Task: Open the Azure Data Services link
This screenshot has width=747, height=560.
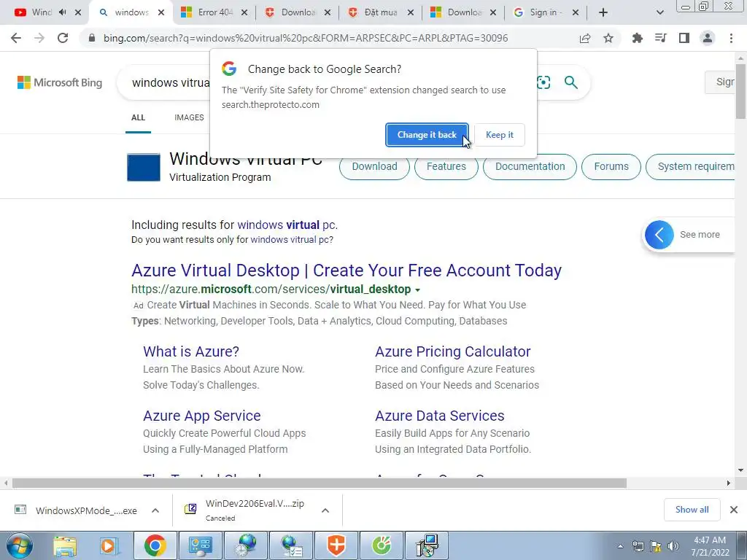Action: pyautogui.click(x=440, y=416)
